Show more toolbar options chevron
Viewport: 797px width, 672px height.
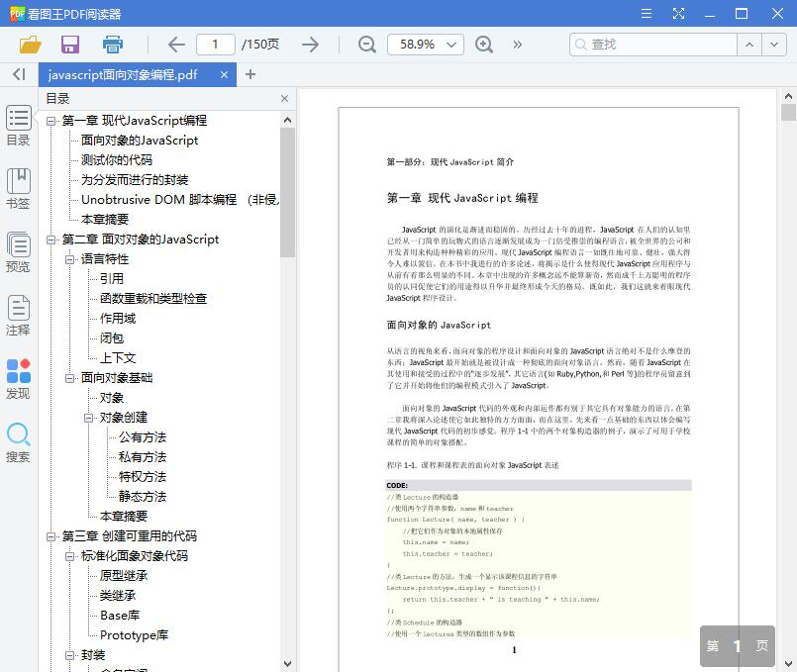point(518,45)
